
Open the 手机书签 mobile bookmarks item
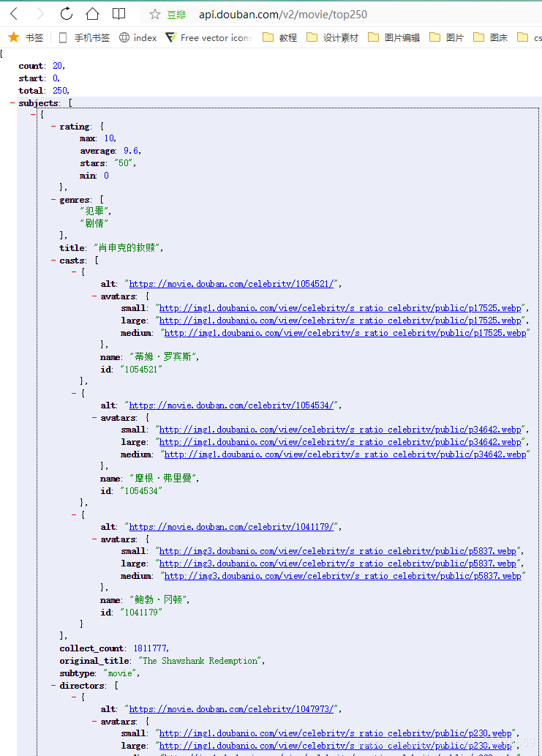[84, 37]
